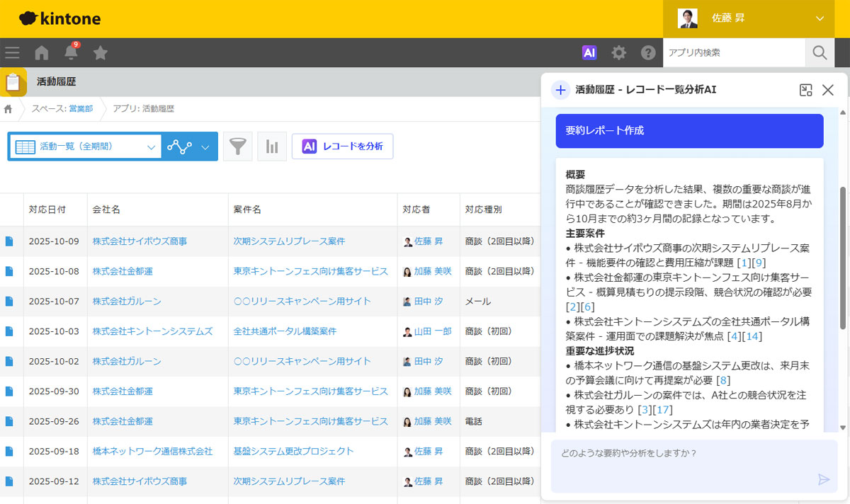Image resolution: width=850 pixels, height=504 pixels.
Task: Run 要約レポート作成 in the AI panel
Action: 688,130
